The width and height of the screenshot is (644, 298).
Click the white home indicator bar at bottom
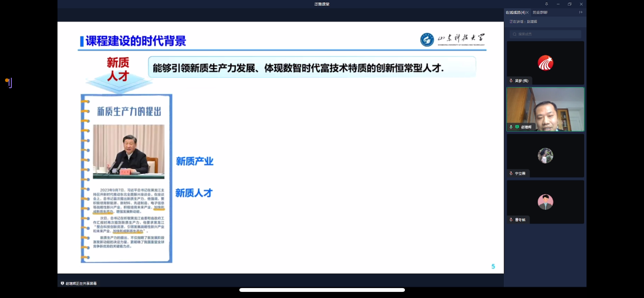(322, 290)
